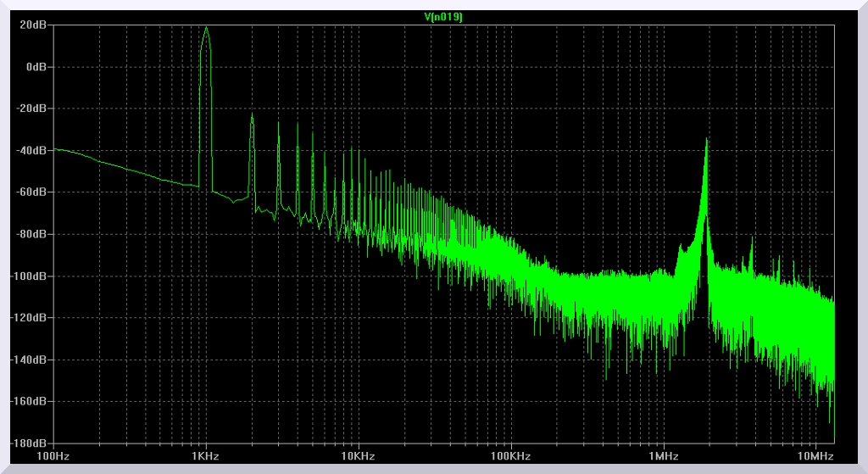Select the -80dB axis tick label

tap(32, 234)
